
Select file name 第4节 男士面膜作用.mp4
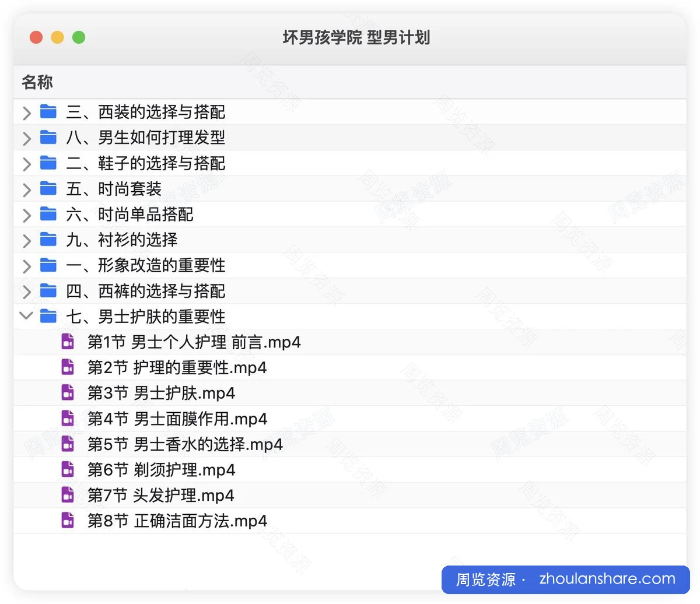pos(177,419)
